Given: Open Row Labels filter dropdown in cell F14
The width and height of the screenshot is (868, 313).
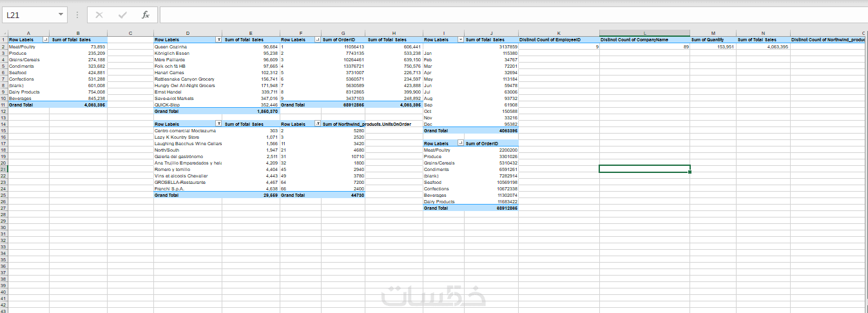Looking at the screenshot, I should click(317, 123).
